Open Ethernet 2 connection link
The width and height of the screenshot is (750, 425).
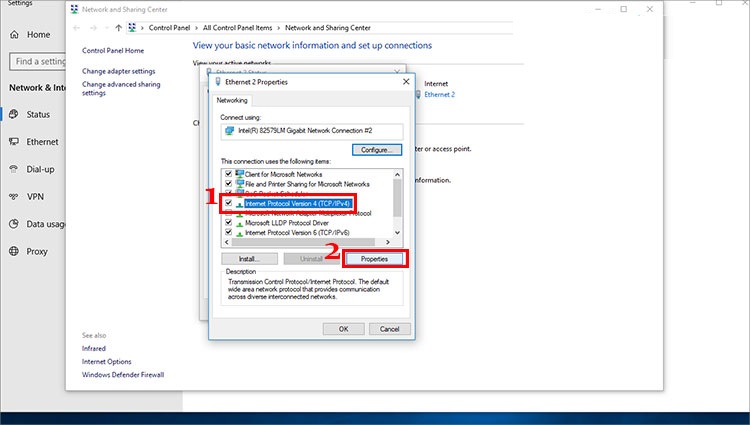440,95
